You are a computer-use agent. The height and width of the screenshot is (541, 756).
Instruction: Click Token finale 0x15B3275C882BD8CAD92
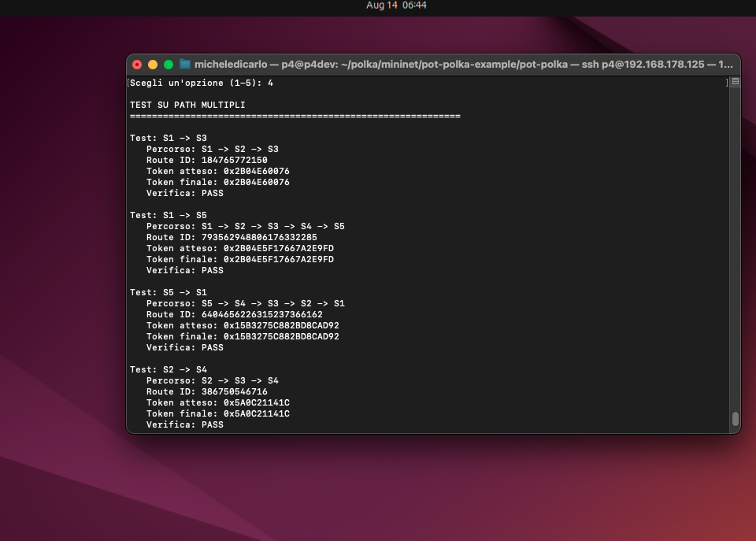coord(243,336)
